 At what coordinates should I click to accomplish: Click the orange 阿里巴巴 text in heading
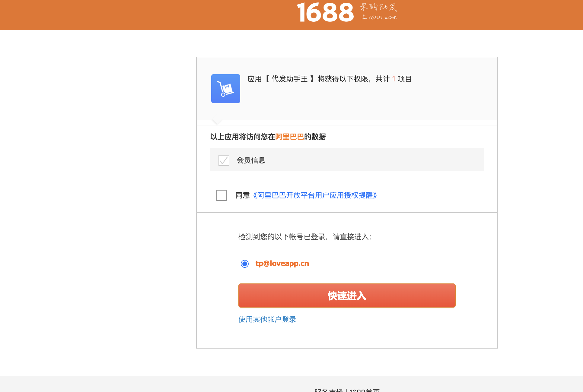pos(290,137)
